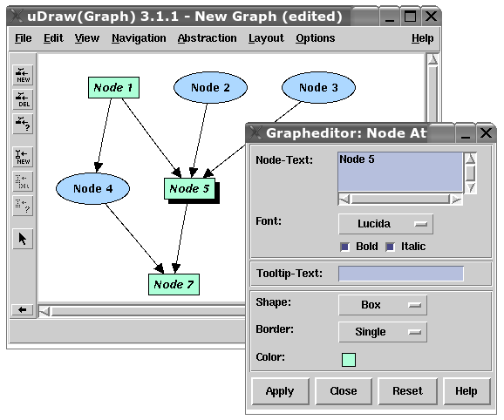
Task: Click the delete edge icon
Action: coord(23,181)
